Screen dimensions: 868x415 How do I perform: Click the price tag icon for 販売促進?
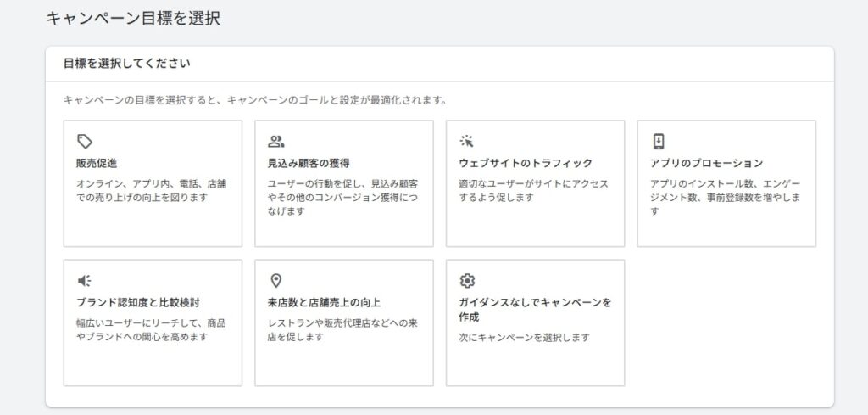coord(84,141)
